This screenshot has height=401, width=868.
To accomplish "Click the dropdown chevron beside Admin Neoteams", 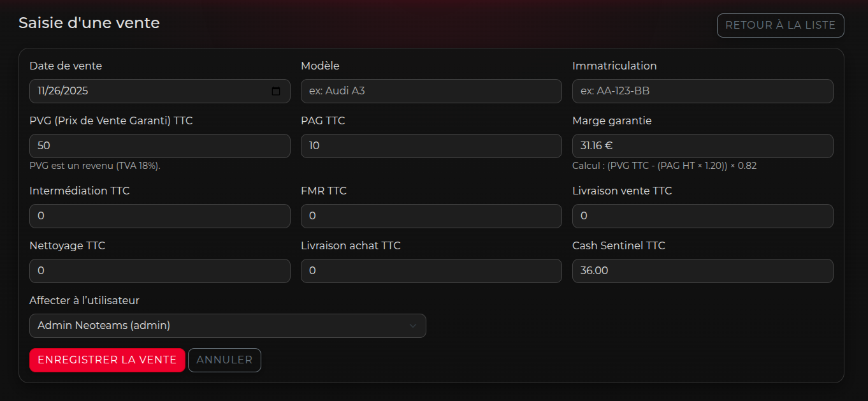I will point(413,326).
